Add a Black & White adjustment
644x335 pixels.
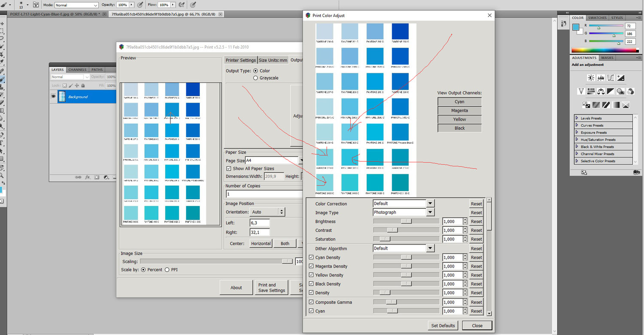611,91
